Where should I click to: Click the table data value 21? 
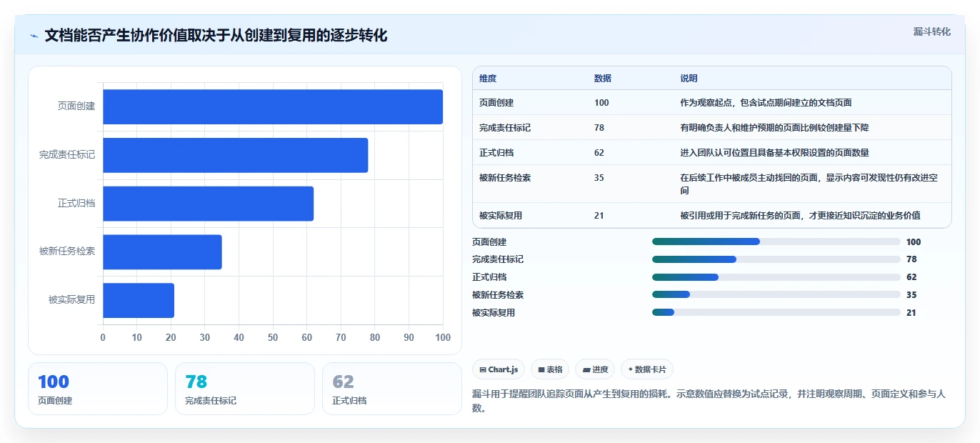click(x=599, y=216)
